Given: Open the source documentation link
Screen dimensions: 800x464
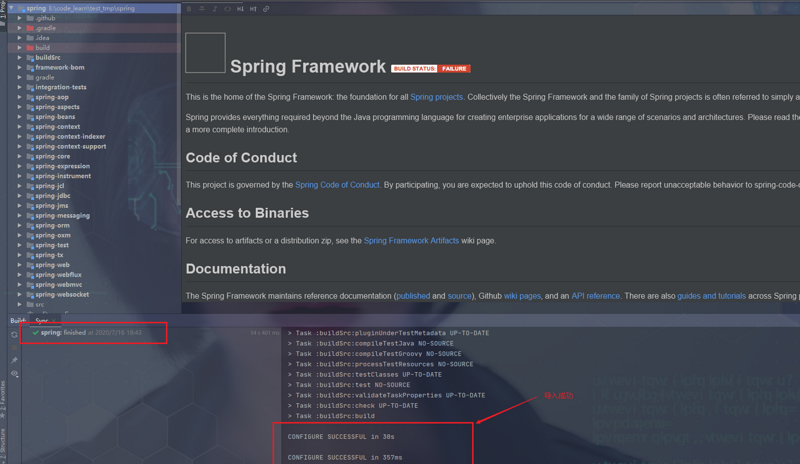Looking at the screenshot, I should 459,296.
